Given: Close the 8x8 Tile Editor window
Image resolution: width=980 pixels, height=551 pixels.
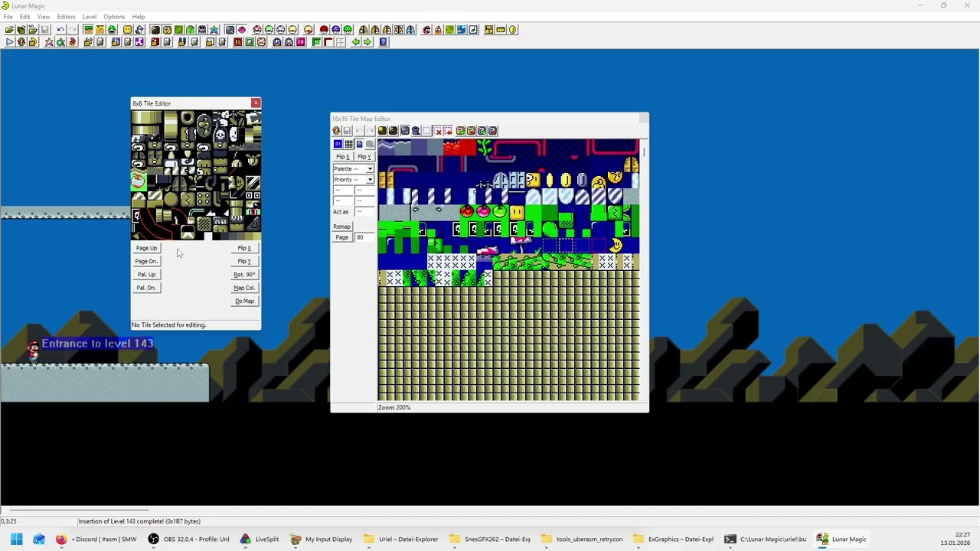Looking at the screenshot, I should click(x=256, y=103).
